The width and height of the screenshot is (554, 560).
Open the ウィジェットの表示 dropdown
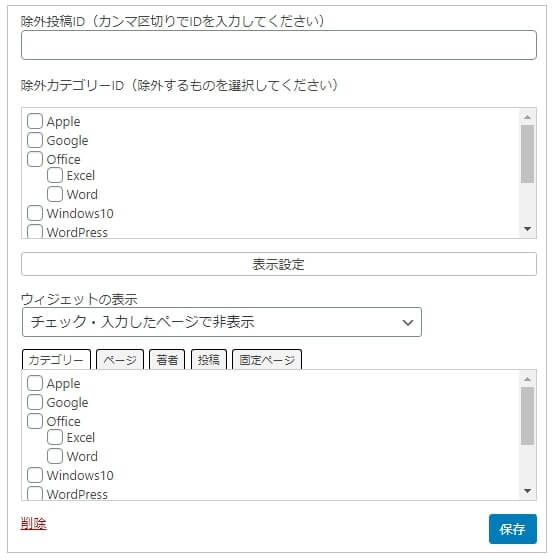[222, 322]
